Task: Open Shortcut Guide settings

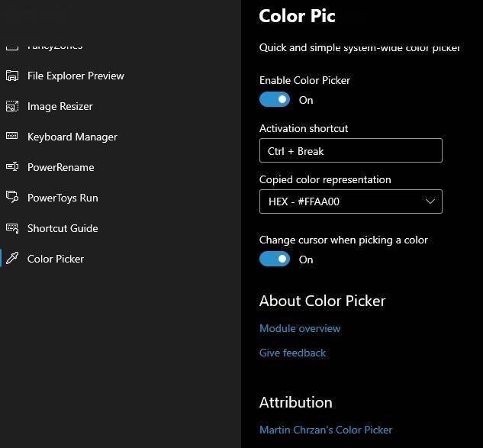Action: (63, 228)
